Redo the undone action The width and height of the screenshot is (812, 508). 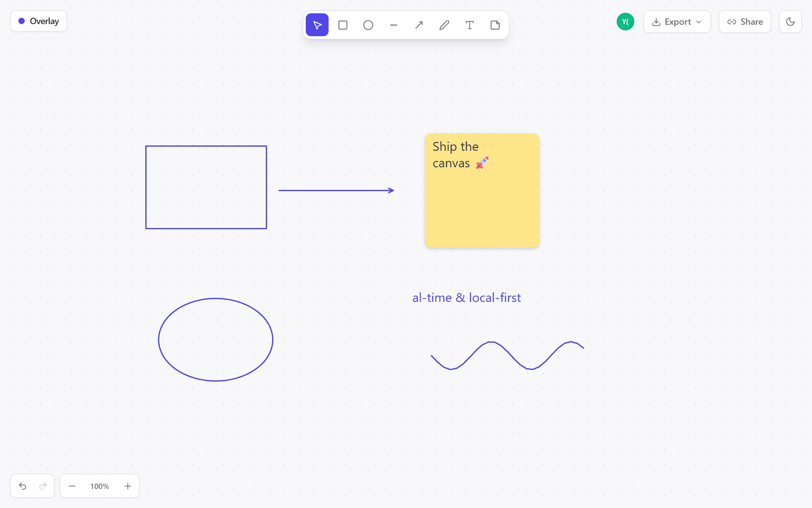point(43,486)
